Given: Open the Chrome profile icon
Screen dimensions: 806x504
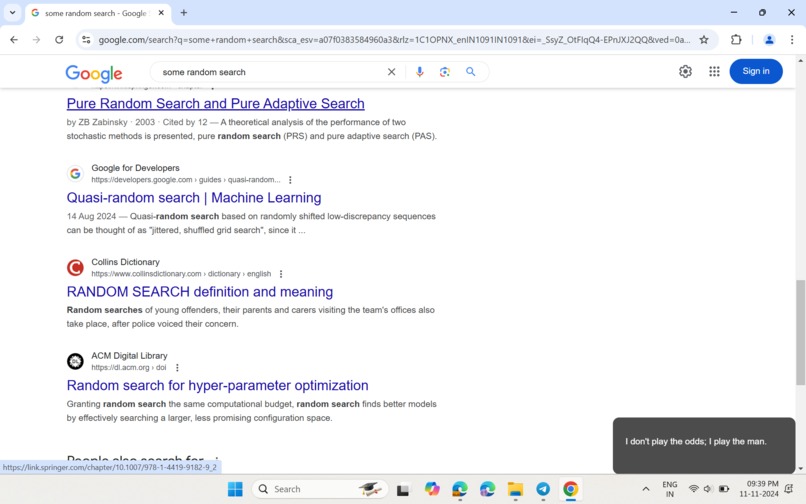Looking at the screenshot, I should point(769,40).
